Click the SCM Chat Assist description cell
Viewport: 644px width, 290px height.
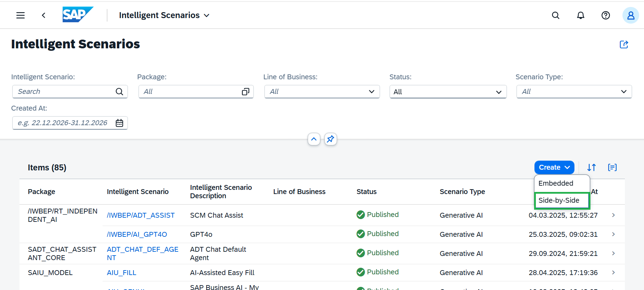(x=217, y=215)
